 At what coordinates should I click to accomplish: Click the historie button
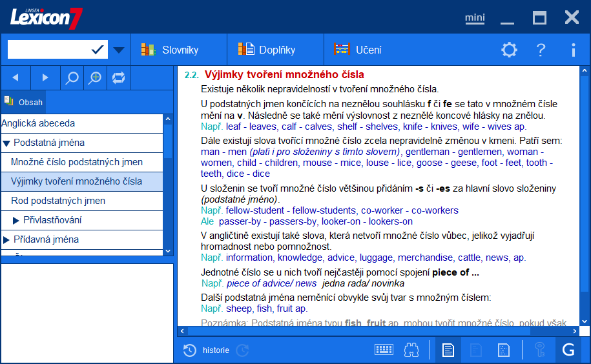207,350
